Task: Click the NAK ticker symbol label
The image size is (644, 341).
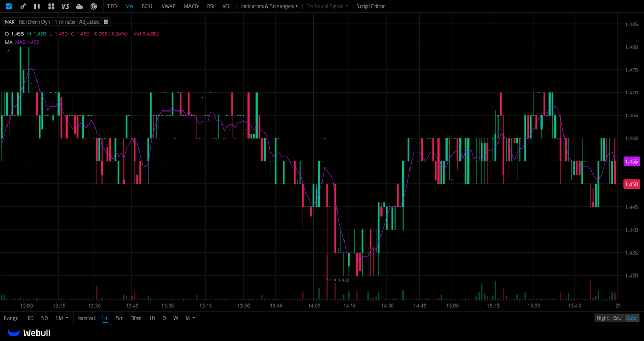Action: 10,22
